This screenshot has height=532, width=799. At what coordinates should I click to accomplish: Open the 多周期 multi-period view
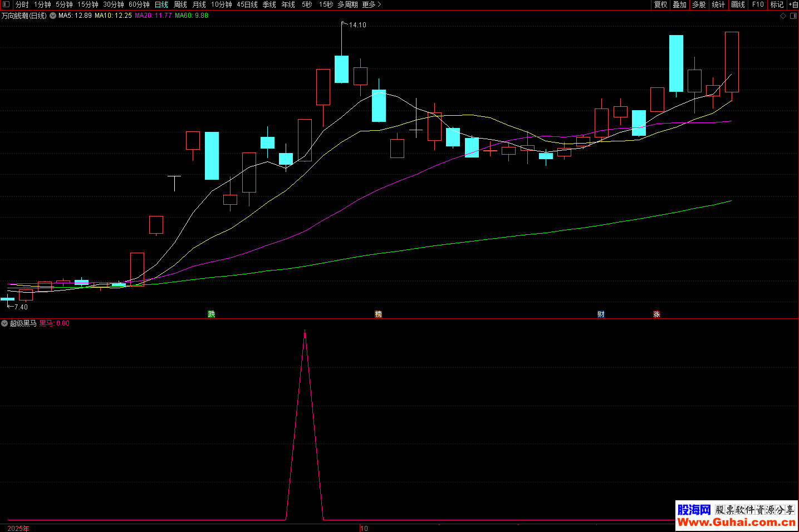(347, 4)
